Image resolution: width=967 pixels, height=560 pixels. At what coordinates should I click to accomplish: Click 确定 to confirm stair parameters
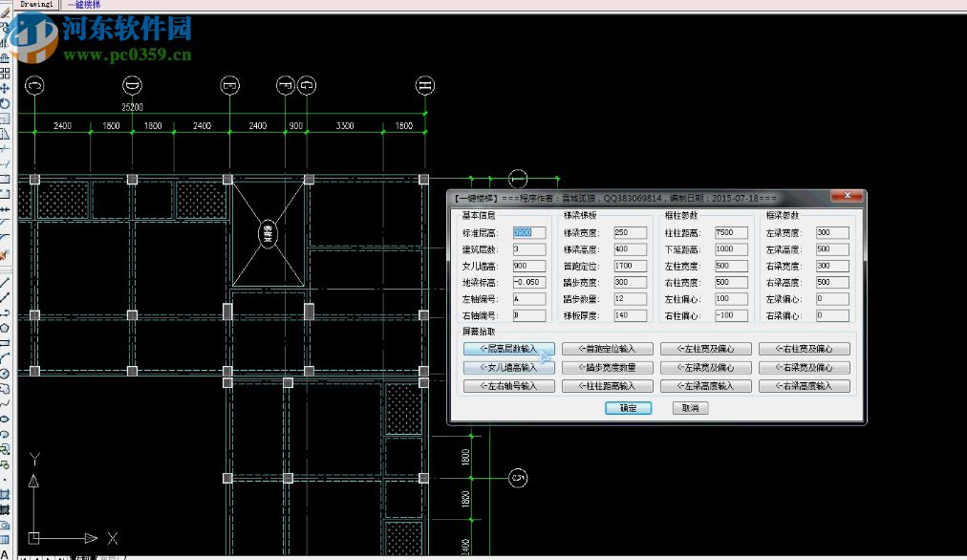[x=629, y=408]
